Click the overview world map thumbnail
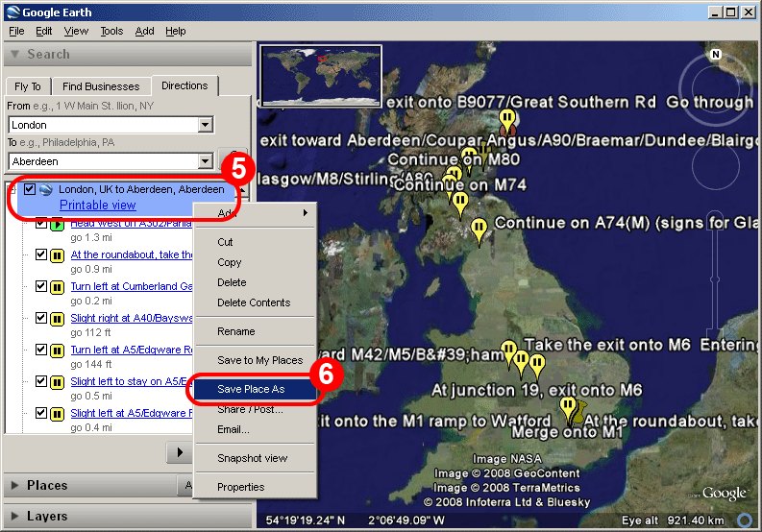This screenshot has width=762, height=532. (x=321, y=75)
